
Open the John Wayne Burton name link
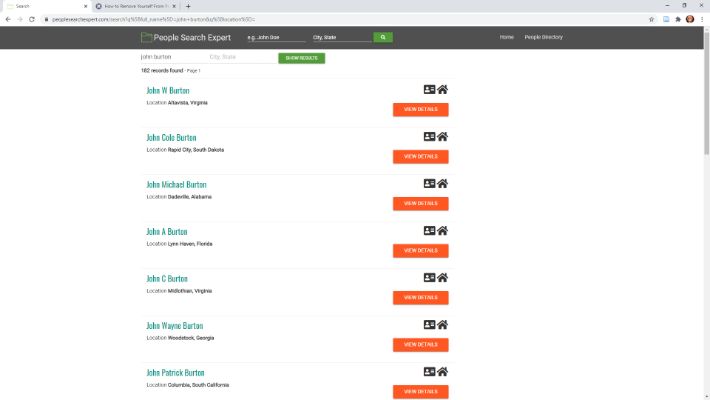(x=175, y=326)
